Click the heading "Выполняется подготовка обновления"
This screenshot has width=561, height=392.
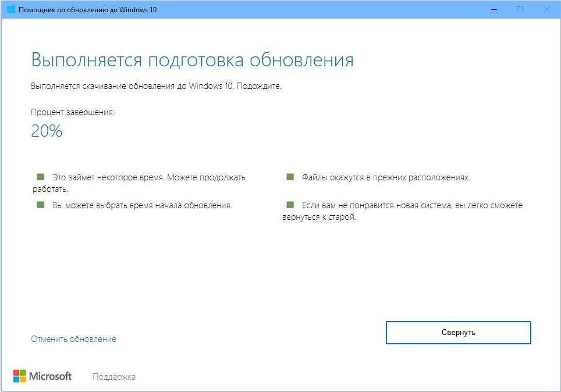point(192,60)
